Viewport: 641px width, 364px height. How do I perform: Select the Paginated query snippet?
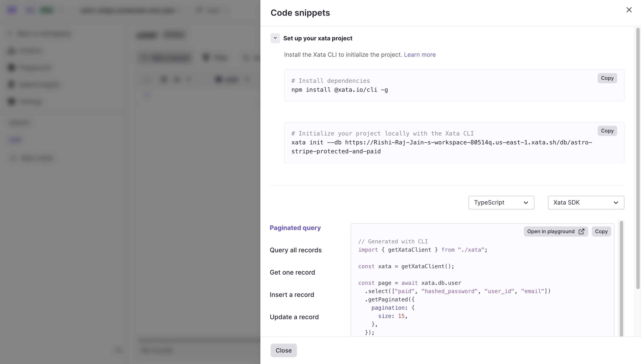[295, 228]
